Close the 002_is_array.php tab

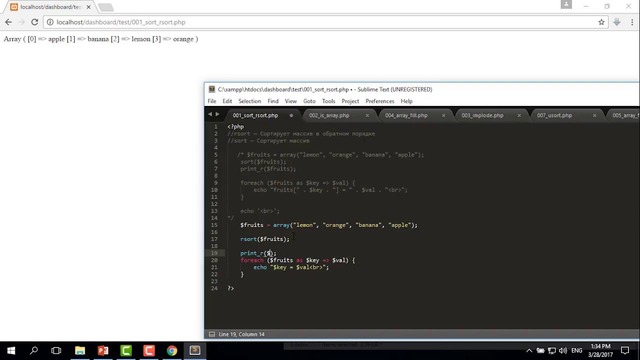(367, 116)
